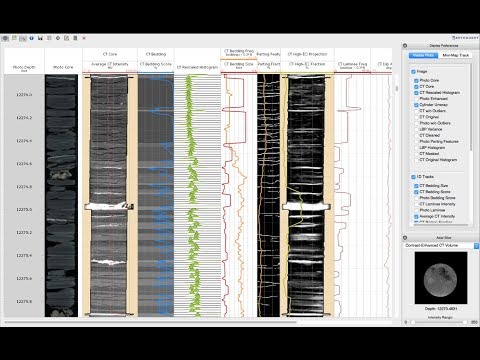Image resolution: width=480 pixels, height=360 pixels.
Task: Open the gear settings toolbar icon
Action: coord(58,38)
